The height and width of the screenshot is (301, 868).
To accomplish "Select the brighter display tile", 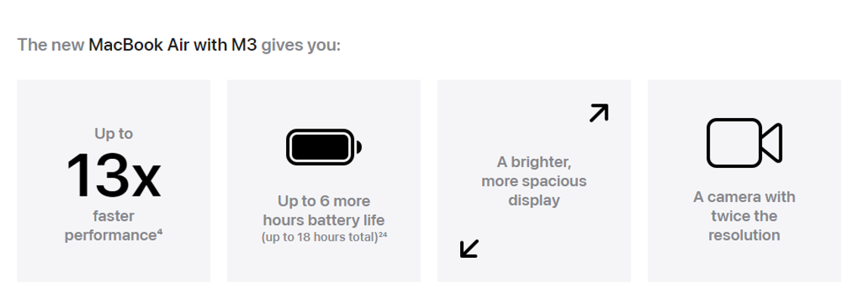I will click(534, 181).
